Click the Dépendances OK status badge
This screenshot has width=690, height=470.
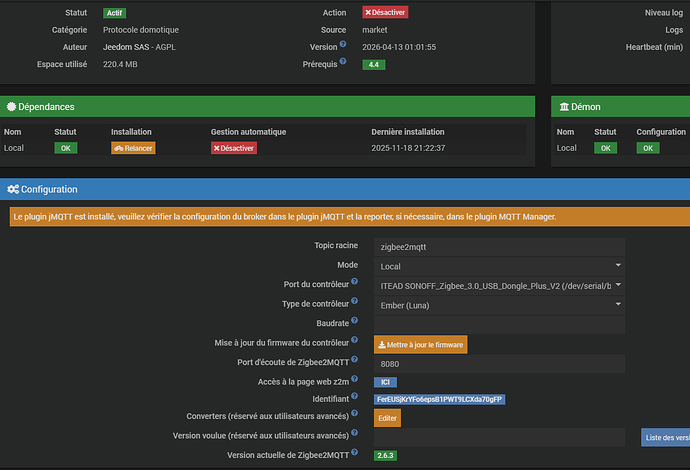[x=66, y=148]
